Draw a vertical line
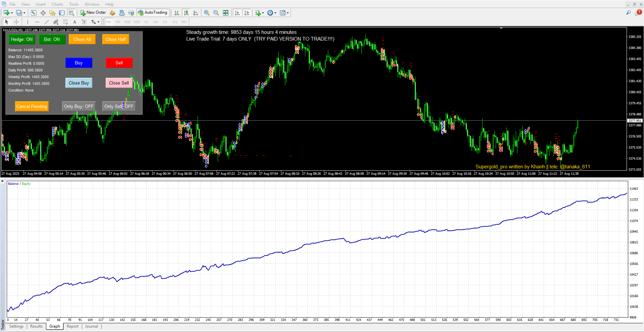The width and height of the screenshot is (644, 332). [28, 22]
